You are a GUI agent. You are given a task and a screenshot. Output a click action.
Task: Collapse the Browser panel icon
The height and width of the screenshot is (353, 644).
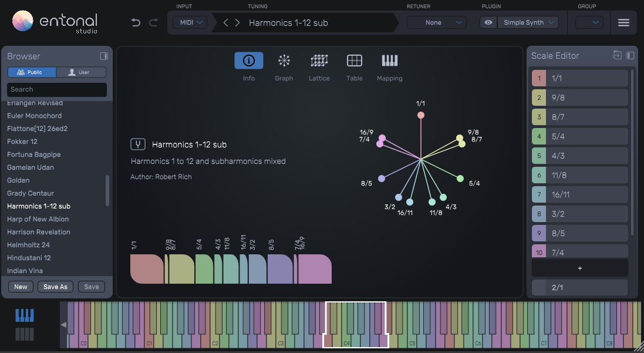104,56
